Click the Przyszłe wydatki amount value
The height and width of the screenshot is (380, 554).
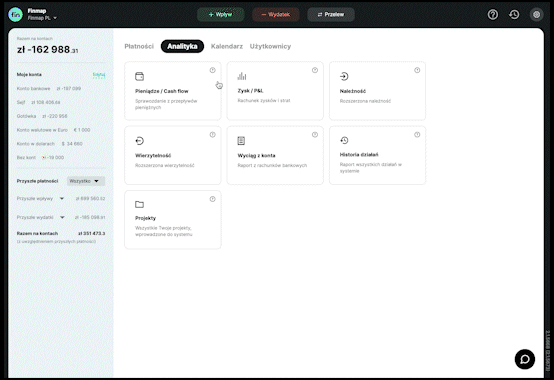90,217
